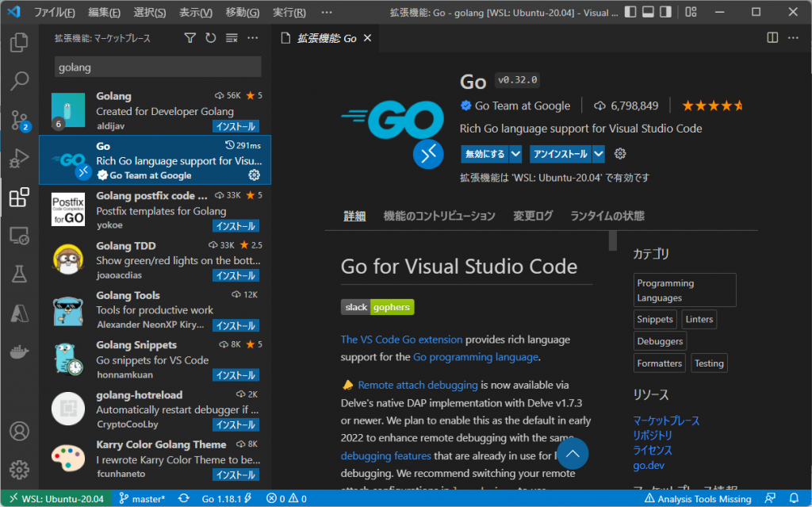Open the Explorer view in activity bar
This screenshot has width=812, height=507.
(19, 42)
